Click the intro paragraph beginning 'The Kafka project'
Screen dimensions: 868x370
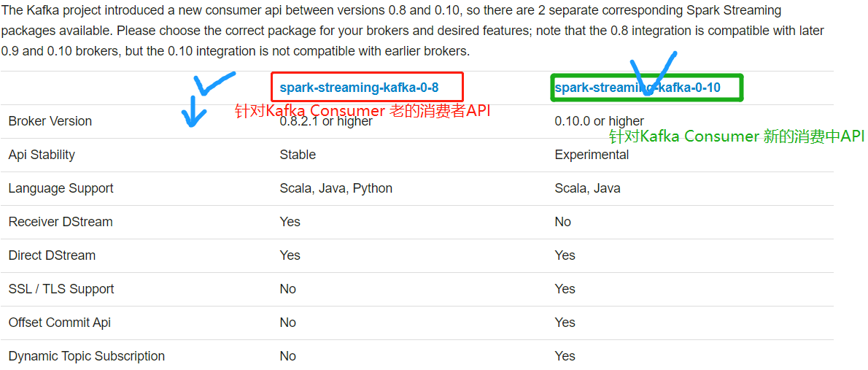point(412,31)
